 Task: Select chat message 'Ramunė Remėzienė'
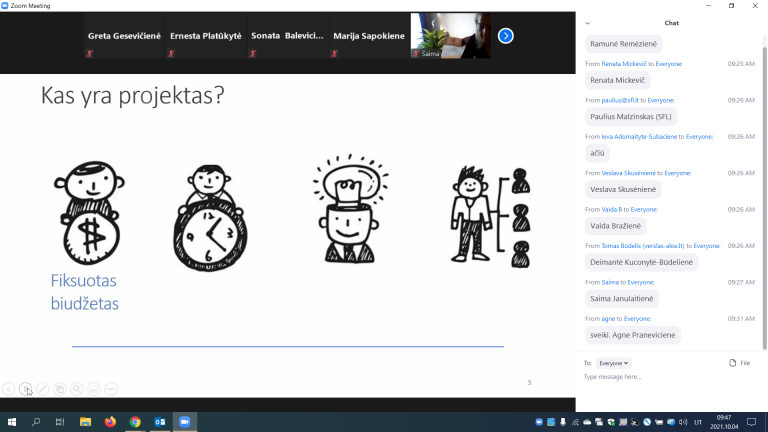coord(624,44)
